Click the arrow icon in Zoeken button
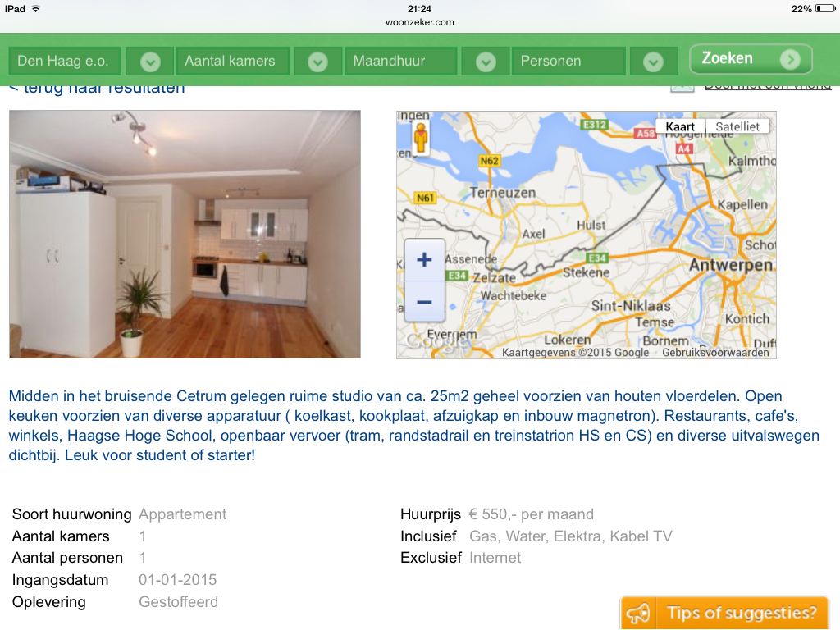Viewport: 840px width, 630px height. point(790,59)
